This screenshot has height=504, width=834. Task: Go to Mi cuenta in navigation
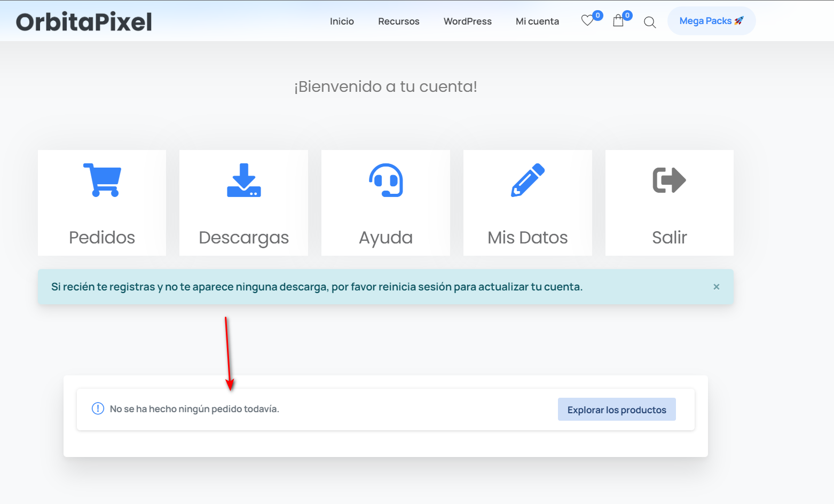point(537,21)
